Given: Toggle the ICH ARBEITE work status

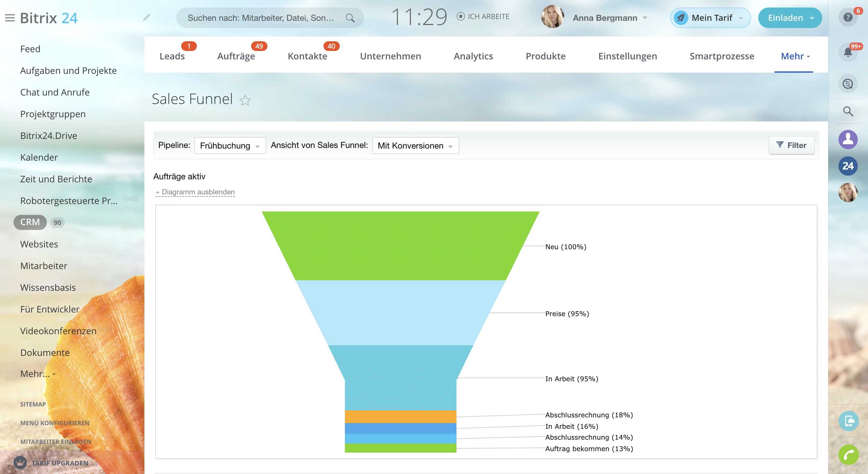Looking at the screenshot, I should (483, 17).
